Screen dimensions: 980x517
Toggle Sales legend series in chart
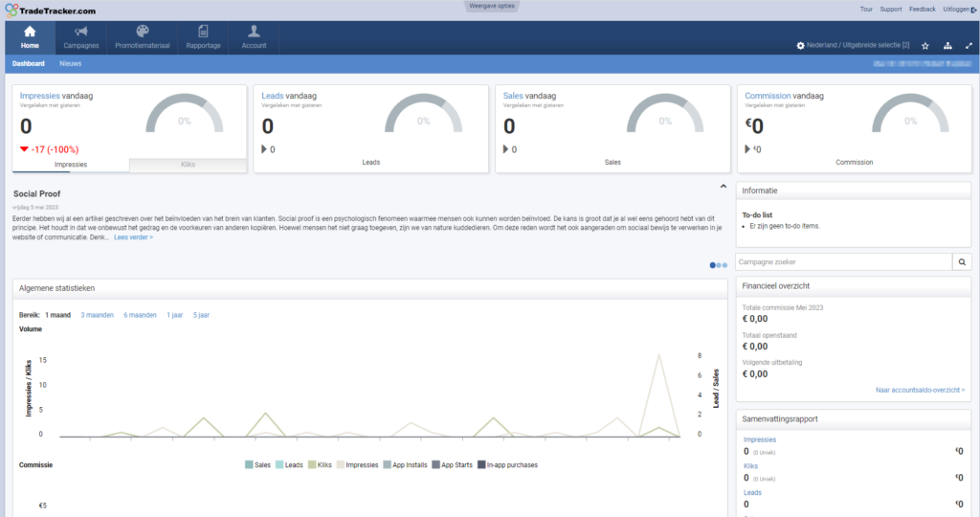pyautogui.click(x=256, y=465)
